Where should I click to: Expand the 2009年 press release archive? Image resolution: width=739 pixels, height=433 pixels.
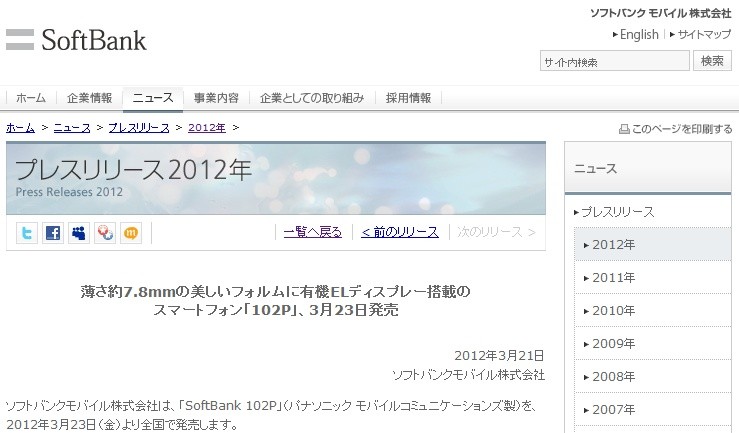652,343
